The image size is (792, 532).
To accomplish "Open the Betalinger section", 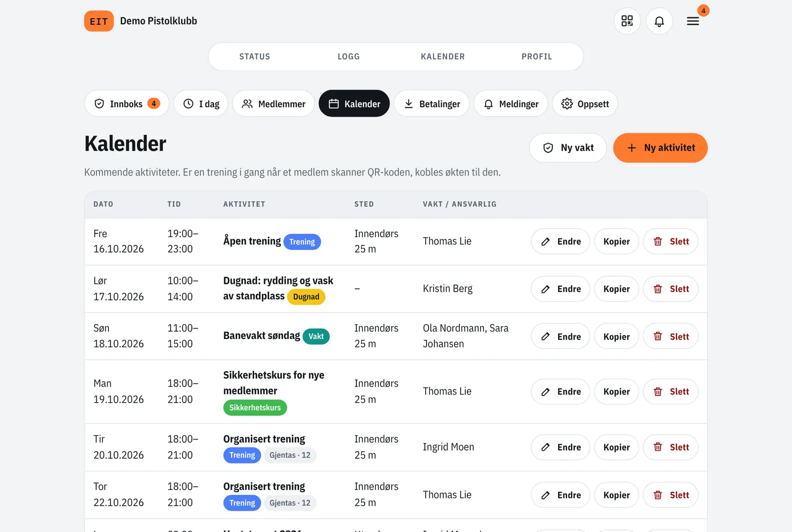I will (432, 103).
